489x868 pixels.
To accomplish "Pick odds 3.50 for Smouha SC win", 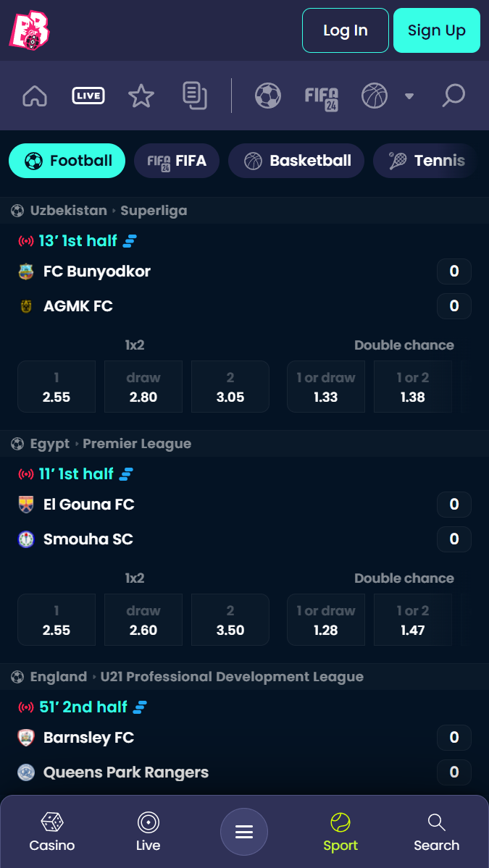I will click(x=230, y=620).
